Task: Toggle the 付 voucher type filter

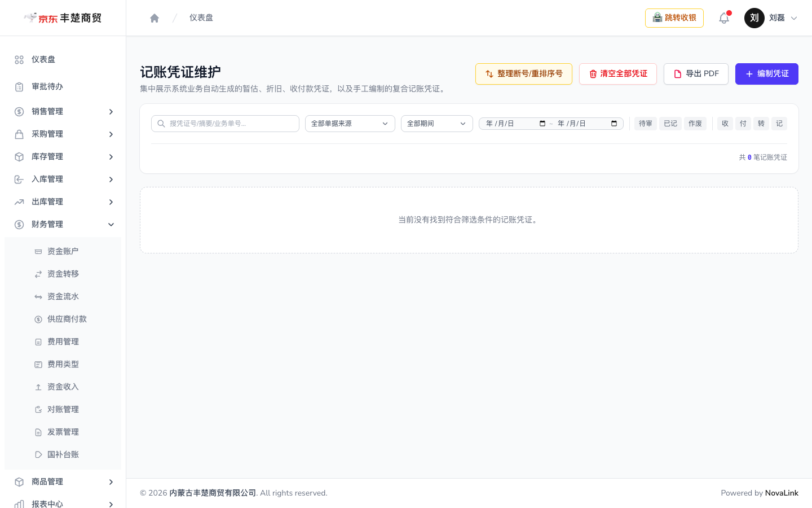Action: [x=743, y=124]
